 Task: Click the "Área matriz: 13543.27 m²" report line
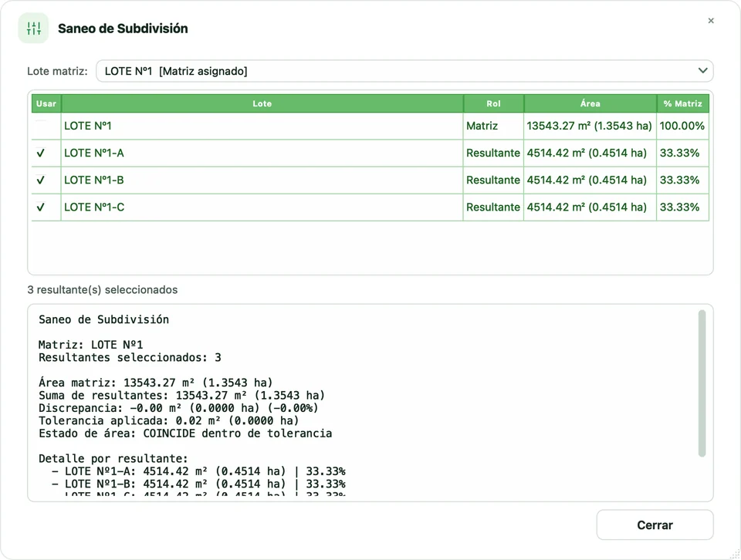click(156, 383)
